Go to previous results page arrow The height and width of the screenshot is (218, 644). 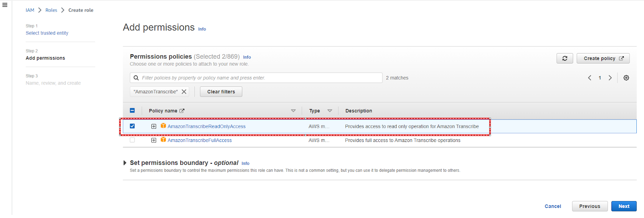tap(589, 78)
